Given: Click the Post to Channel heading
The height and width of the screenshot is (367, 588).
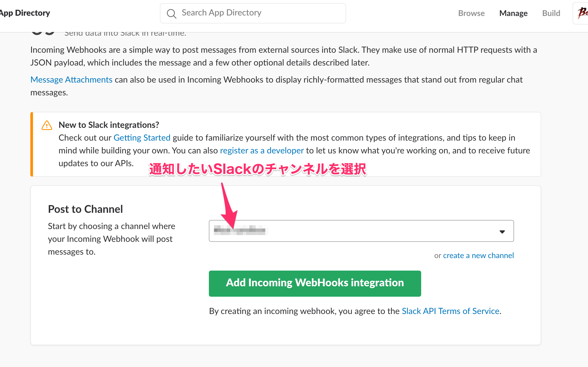Looking at the screenshot, I should (x=85, y=209).
